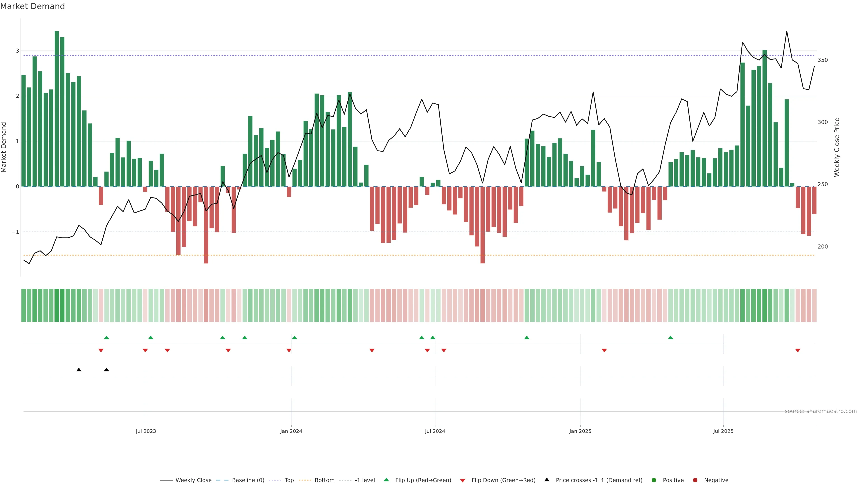Image resolution: width=868 pixels, height=488 pixels.
Task: Click the Flip Up green triangle legend icon
Action: (x=387, y=480)
